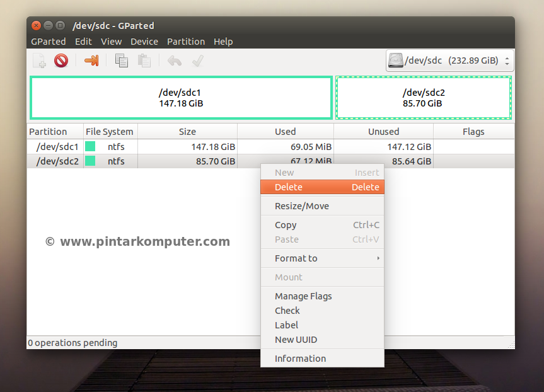The height and width of the screenshot is (392, 544).
Task: Open the Partition menu
Action: tap(186, 42)
